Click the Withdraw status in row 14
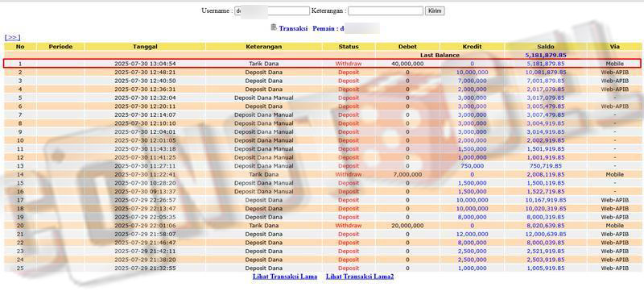Image resolution: width=644 pixels, height=308 pixels. [349, 174]
